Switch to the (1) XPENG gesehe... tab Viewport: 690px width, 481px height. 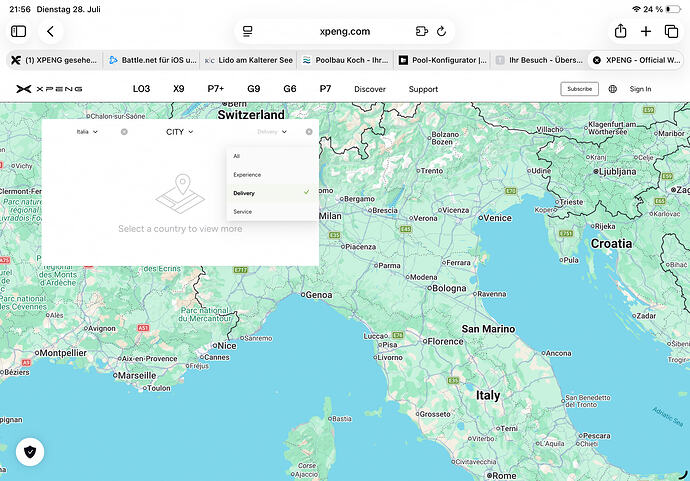pyautogui.click(x=54, y=60)
